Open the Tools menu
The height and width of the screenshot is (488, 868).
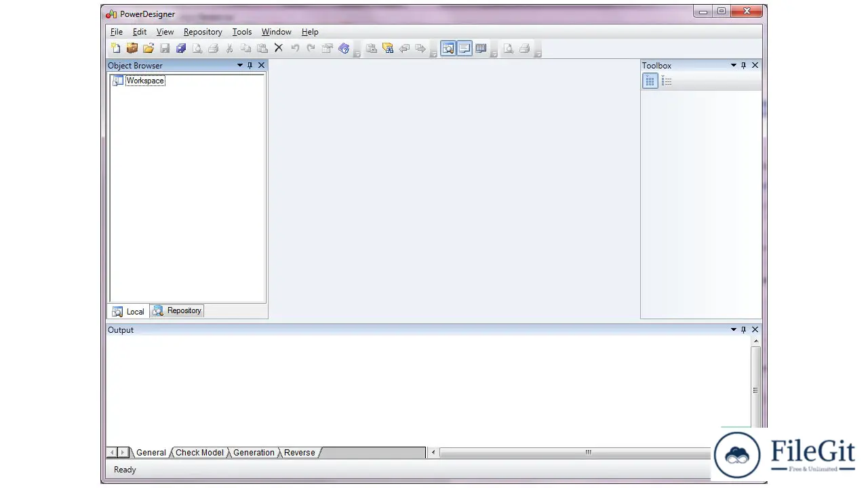[242, 32]
